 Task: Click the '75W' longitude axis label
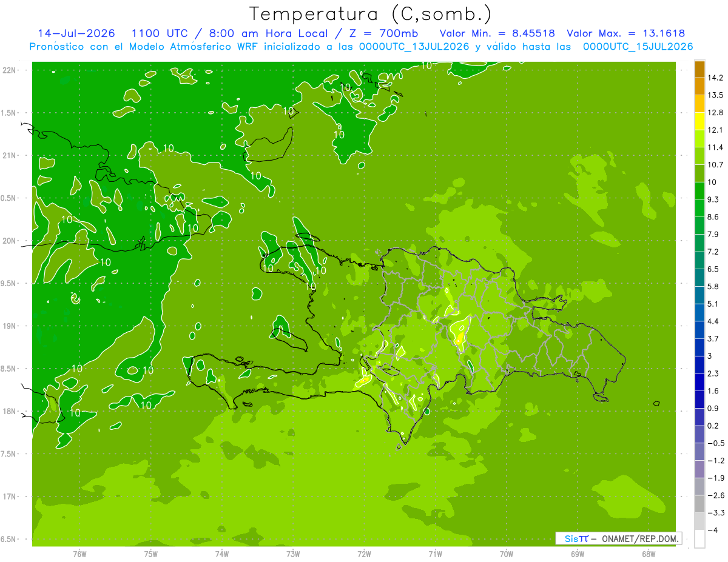[x=151, y=554]
